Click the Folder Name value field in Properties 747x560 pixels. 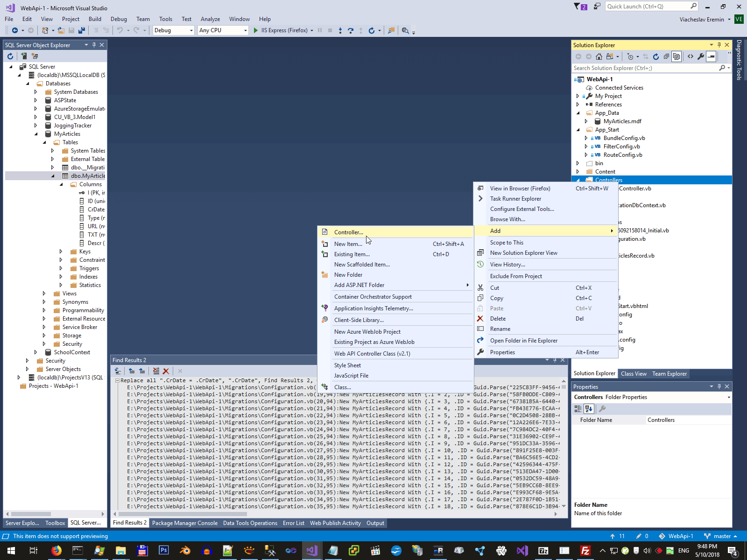pos(688,420)
